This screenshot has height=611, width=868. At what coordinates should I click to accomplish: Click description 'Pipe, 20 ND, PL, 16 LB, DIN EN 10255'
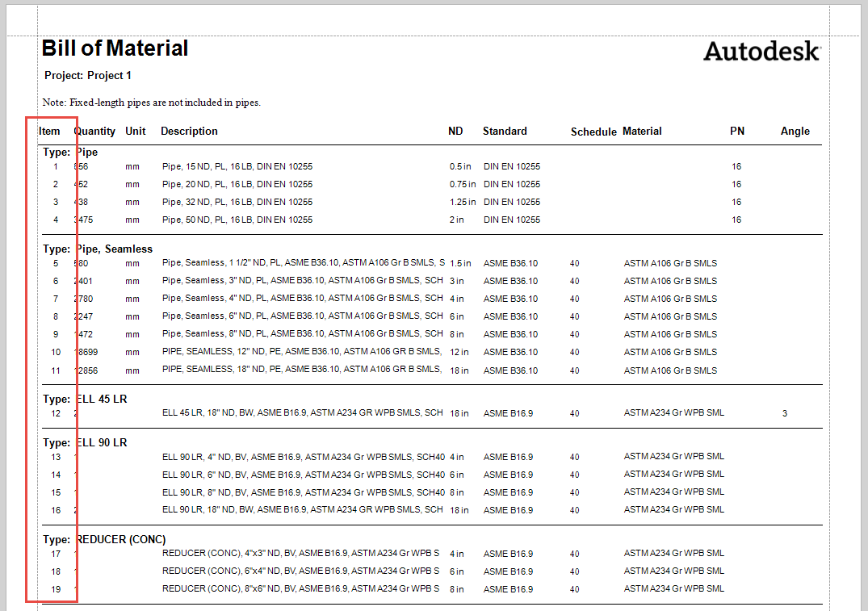(x=237, y=184)
